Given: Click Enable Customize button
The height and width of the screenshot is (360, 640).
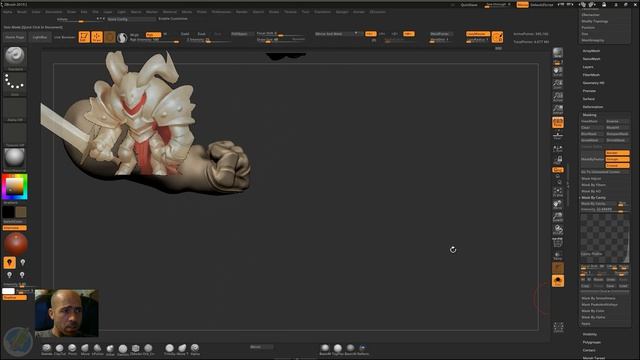Looking at the screenshot, I should coord(173,19).
